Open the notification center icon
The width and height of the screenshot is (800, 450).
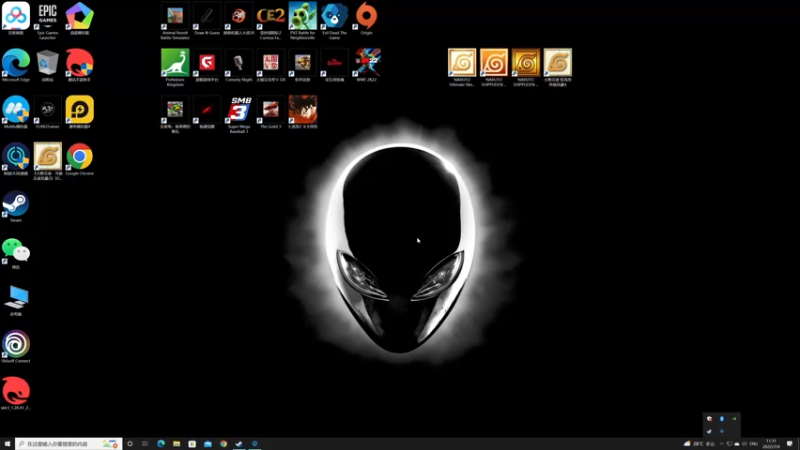point(790,444)
